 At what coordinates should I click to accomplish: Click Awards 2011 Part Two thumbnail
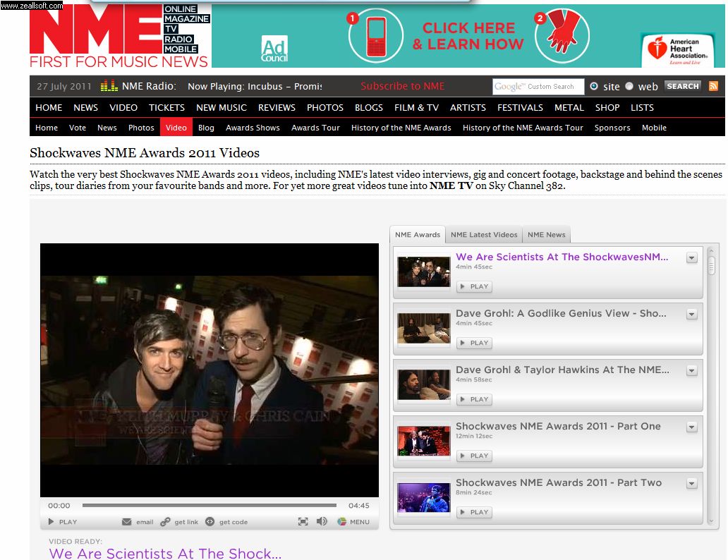[424, 497]
